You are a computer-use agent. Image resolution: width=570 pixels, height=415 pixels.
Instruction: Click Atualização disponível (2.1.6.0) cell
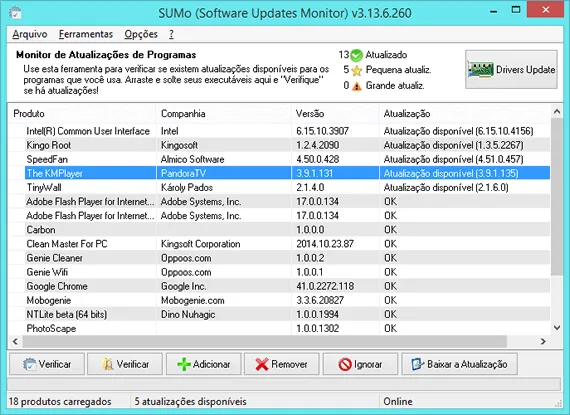[465, 188]
